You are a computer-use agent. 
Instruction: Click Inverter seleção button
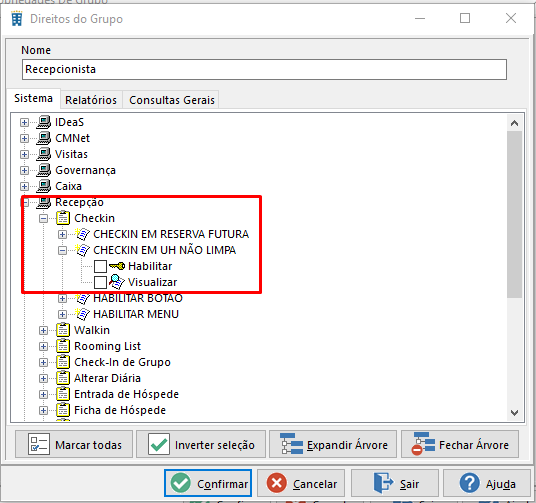[201, 444]
